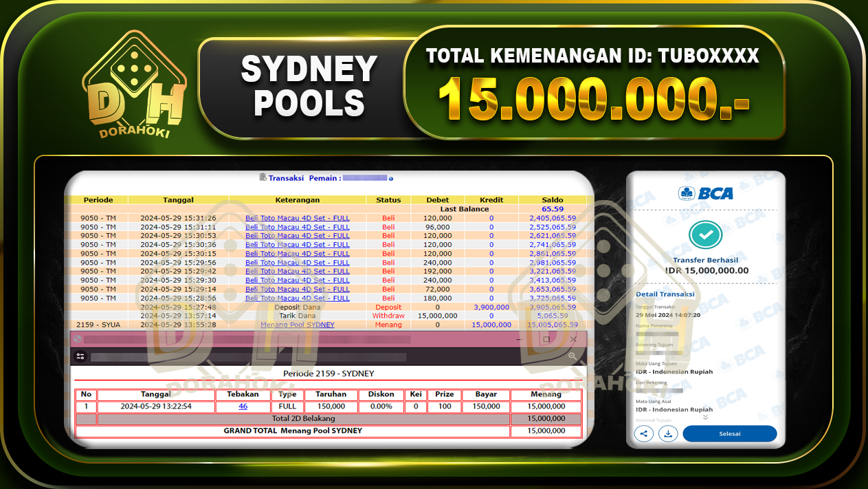Click the info icon beside the Pemain name

coord(391,177)
